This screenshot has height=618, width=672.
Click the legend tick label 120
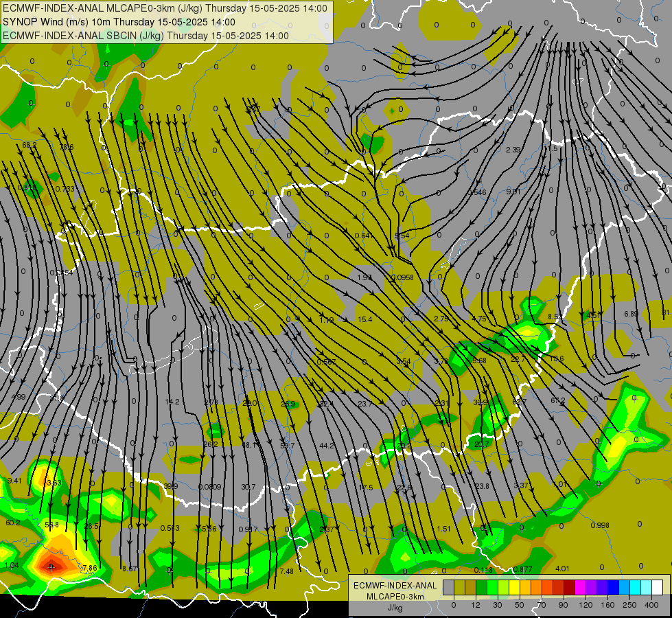[586, 605]
